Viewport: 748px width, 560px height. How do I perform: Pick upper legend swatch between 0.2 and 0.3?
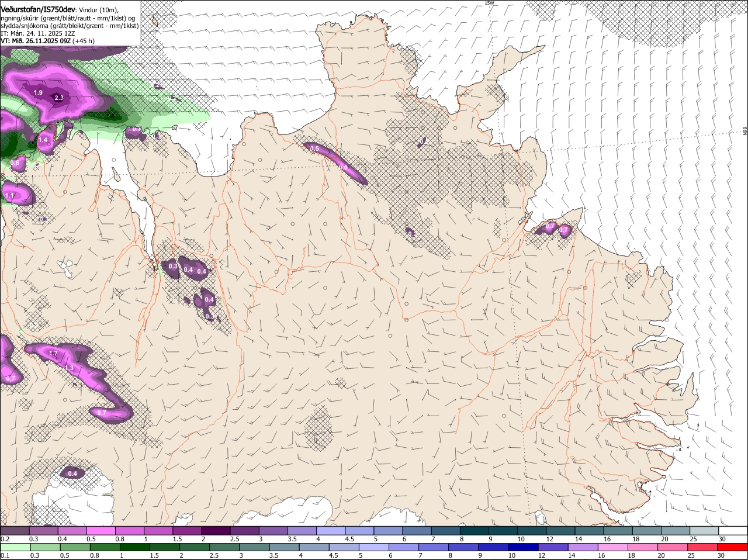tap(15, 531)
